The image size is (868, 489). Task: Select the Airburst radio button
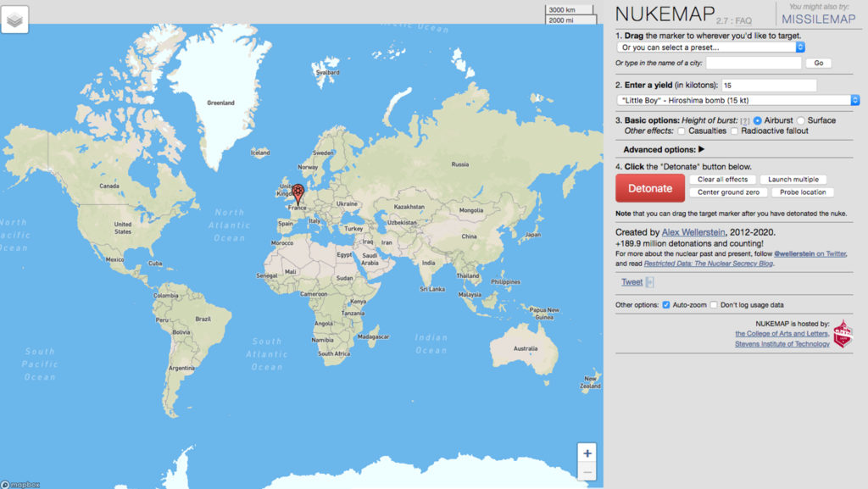[757, 120]
